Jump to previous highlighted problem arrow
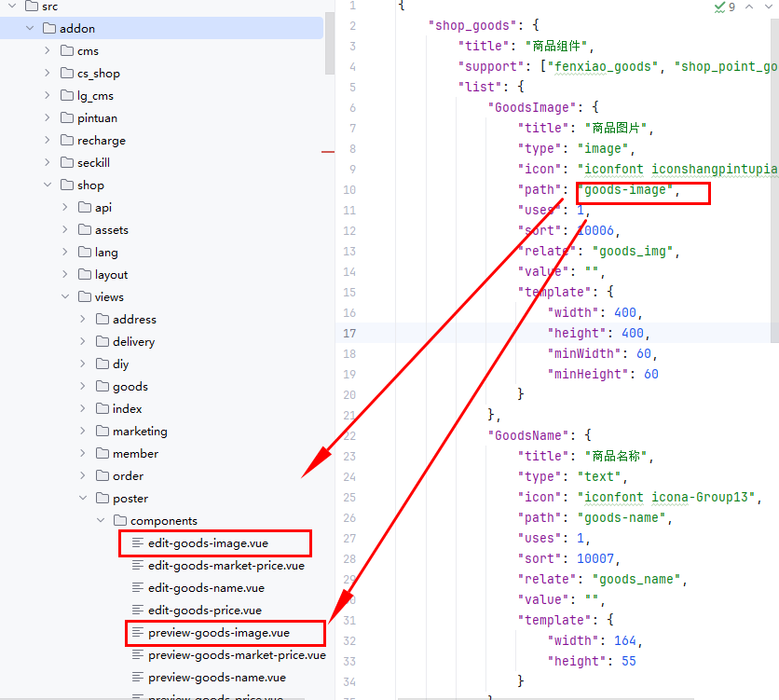779x700 pixels. click(748, 7)
